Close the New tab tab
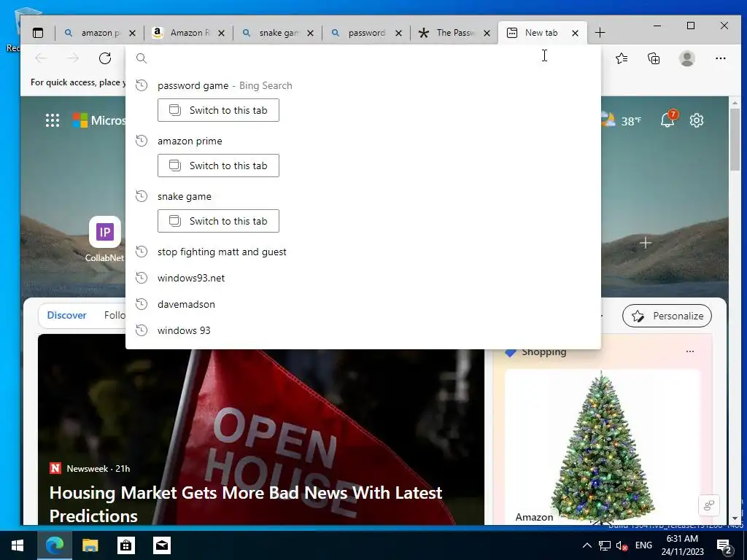The width and height of the screenshot is (747, 560). pos(576,33)
